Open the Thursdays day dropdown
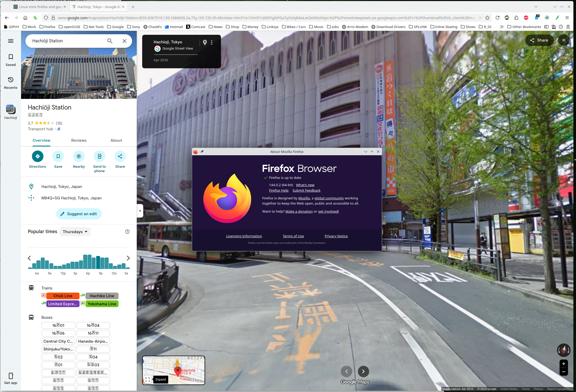This screenshot has height=392, width=576. pos(75,232)
